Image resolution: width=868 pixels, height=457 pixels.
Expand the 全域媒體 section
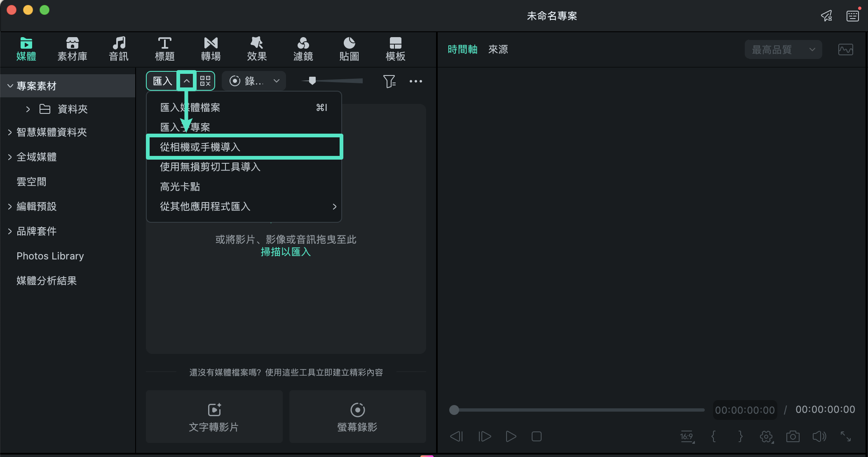tap(10, 157)
